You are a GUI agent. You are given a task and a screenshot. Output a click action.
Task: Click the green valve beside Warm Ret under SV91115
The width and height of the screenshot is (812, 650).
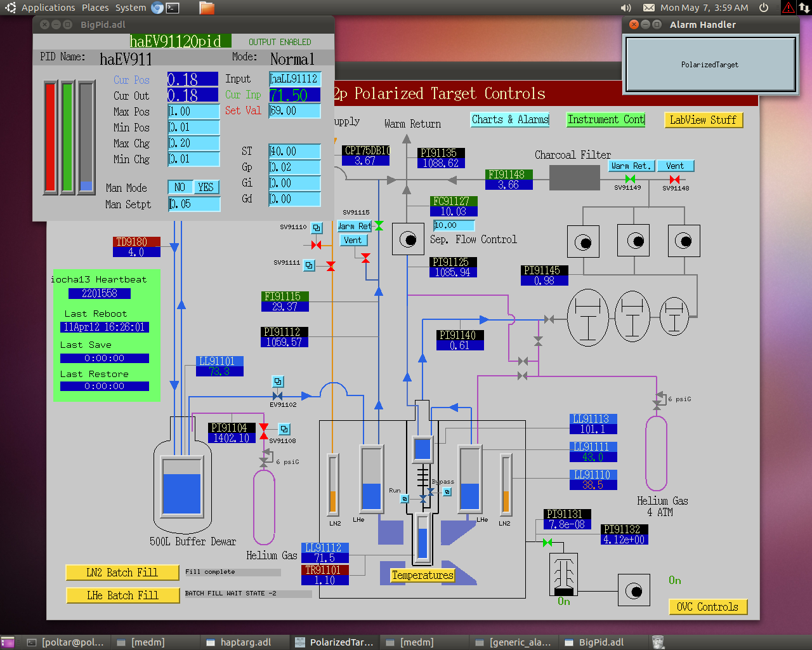pos(379,225)
